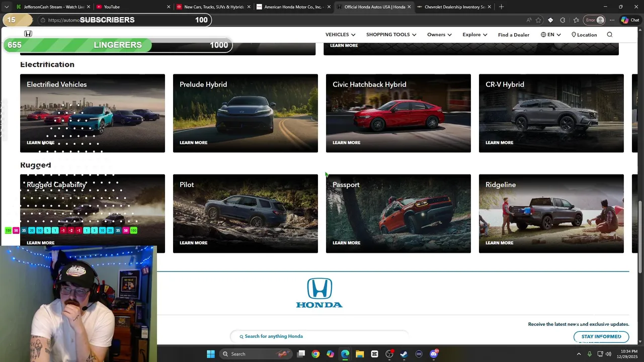Viewport: 644px width, 362px height.
Task: Open the Passport vehicle card
Action: pyautogui.click(x=398, y=214)
